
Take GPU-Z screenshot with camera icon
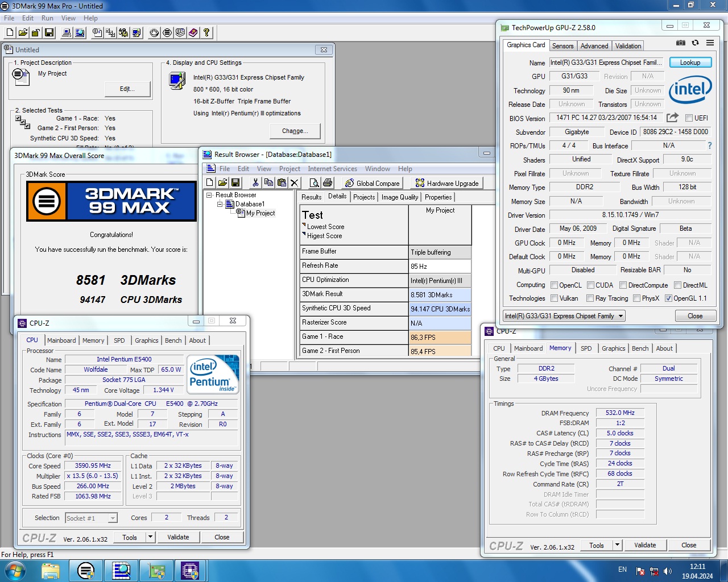pos(680,43)
